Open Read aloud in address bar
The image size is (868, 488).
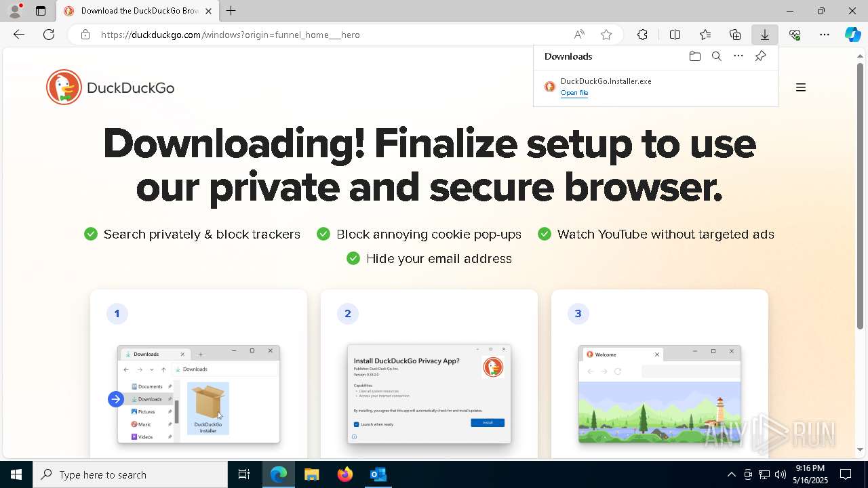[579, 35]
